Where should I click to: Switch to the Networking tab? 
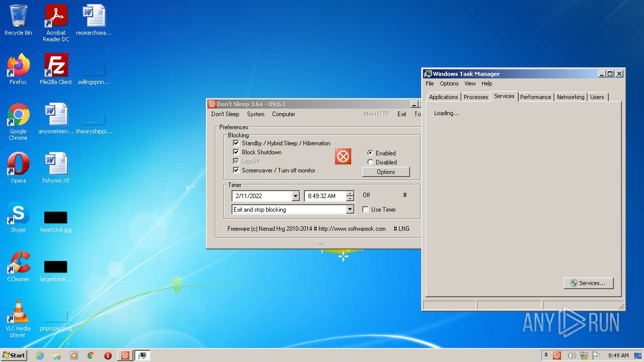[x=571, y=97]
